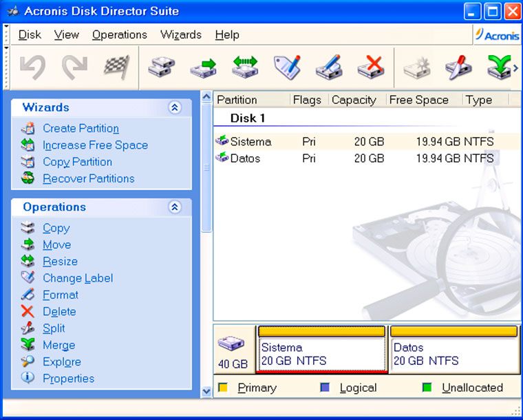Image resolution: width=523 pixels, height=420 pixels.
Task: Sort by the Free Space column header
Action: (424, 100)
